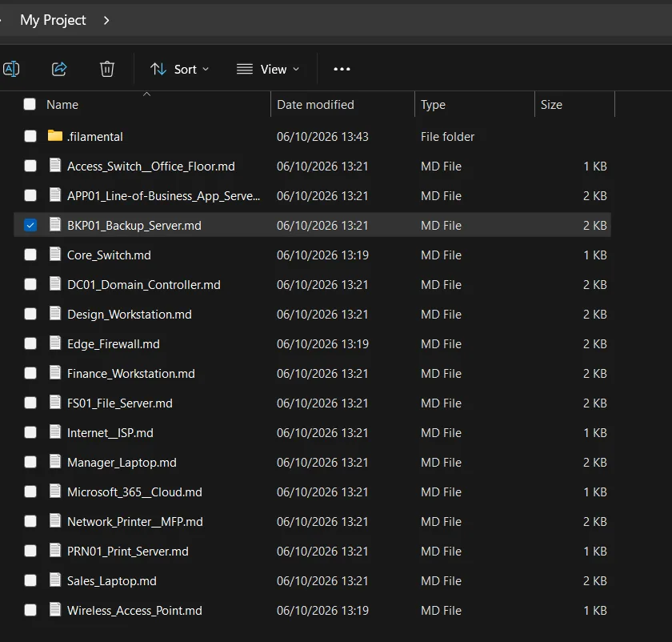Sort by the Date modified column header
This screenshot has width=672, height=642.
[x=315, y=105]
